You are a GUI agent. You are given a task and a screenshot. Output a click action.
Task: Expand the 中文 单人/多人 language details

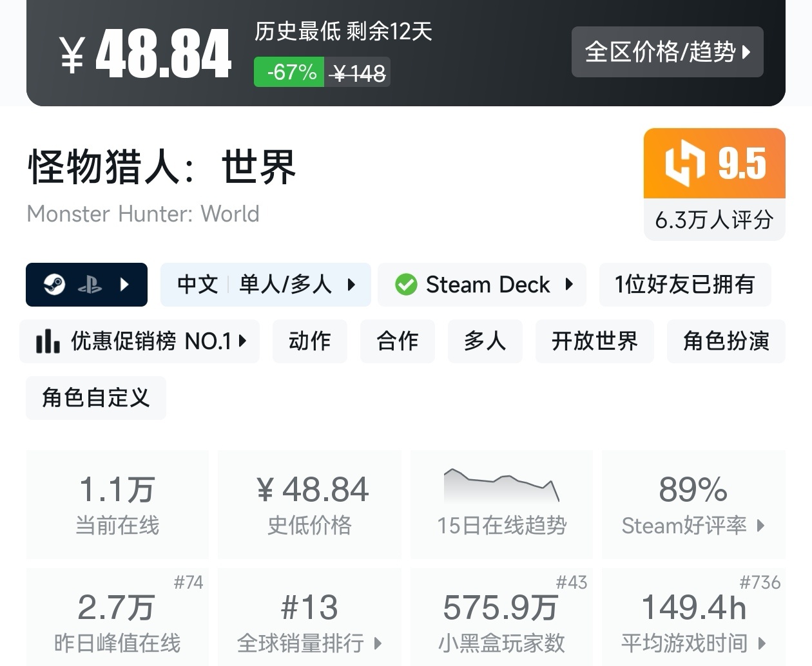coord(266,285)
